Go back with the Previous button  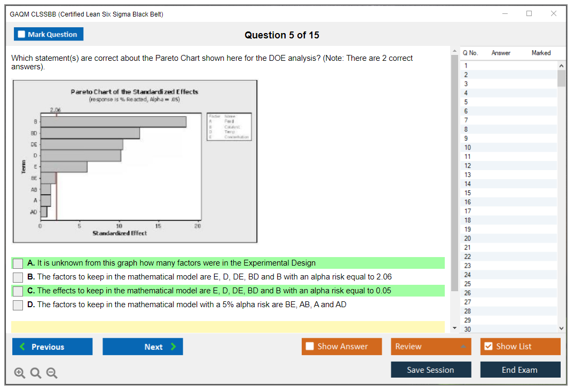tap(52, 347)
